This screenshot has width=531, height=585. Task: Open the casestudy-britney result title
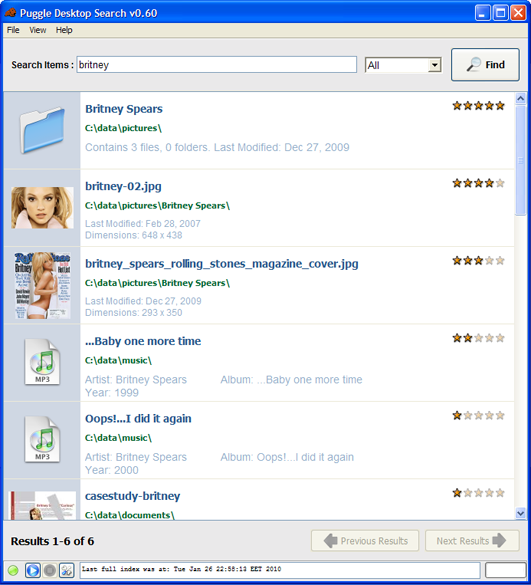[x=132, y=496]
